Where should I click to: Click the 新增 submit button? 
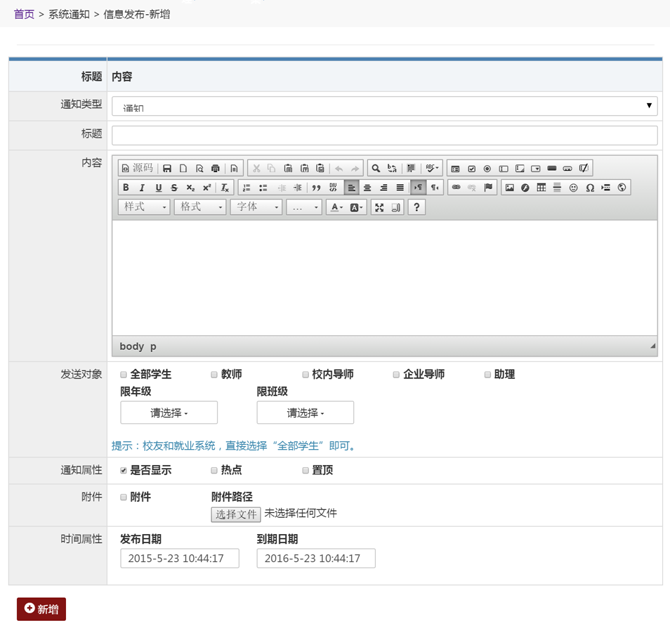click(41, 609)
